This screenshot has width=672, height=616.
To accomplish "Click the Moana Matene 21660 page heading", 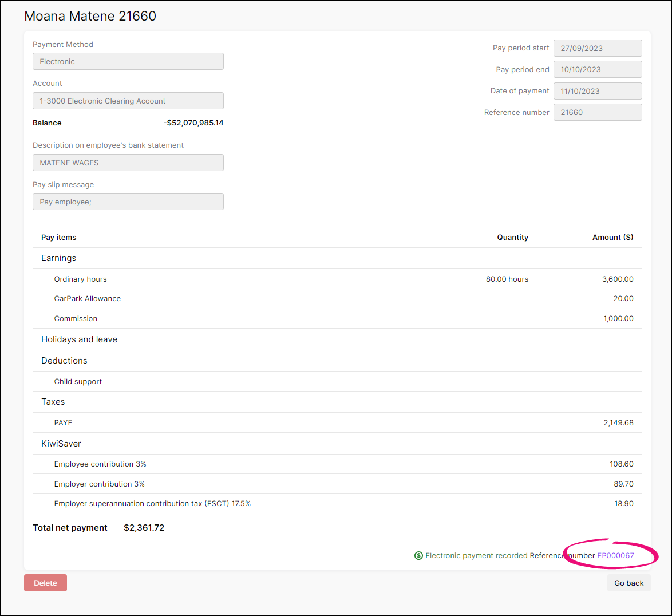I will (x=90, y=16).
